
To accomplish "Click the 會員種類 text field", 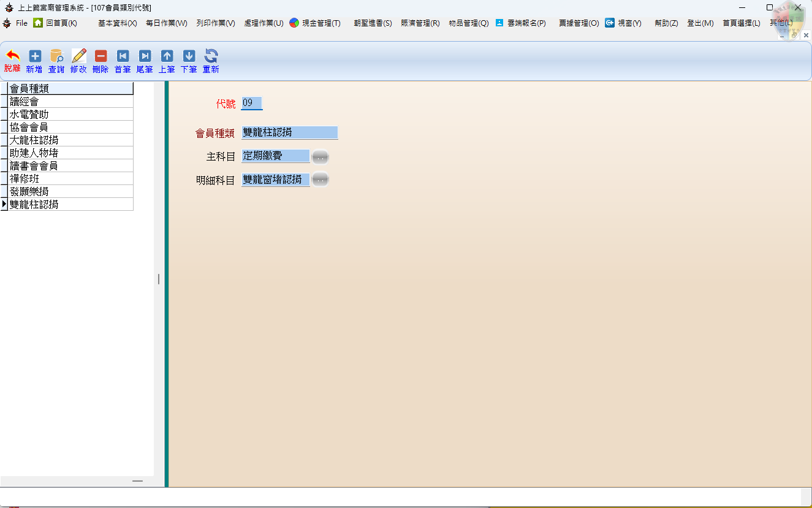I will point(289,132).
